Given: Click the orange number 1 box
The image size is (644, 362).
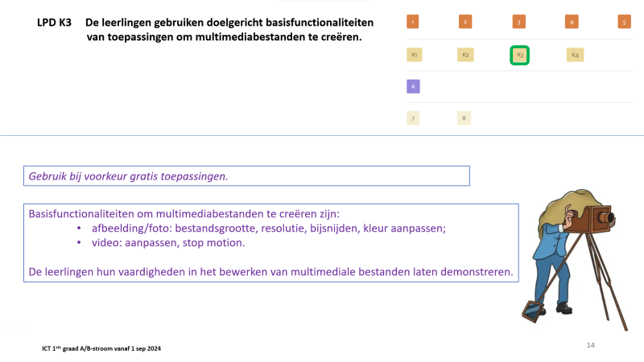Looking at the screenshot, I should (x=413, y=22).
